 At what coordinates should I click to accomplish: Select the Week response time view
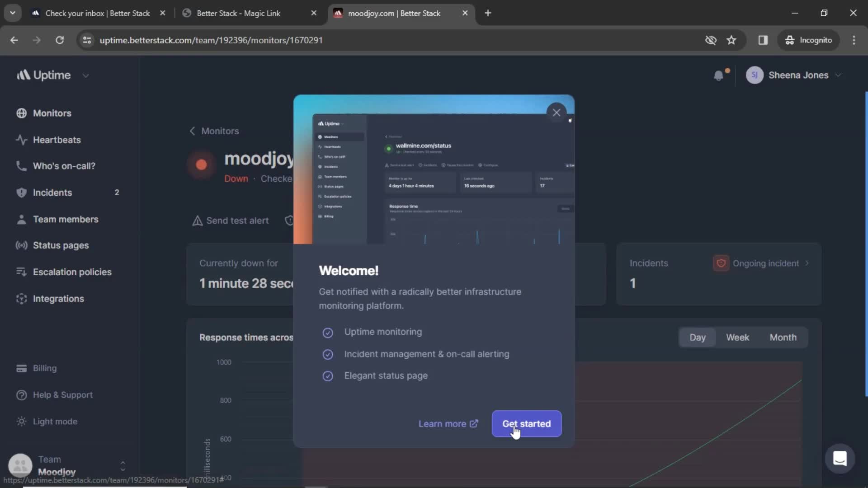click(737, 337)
